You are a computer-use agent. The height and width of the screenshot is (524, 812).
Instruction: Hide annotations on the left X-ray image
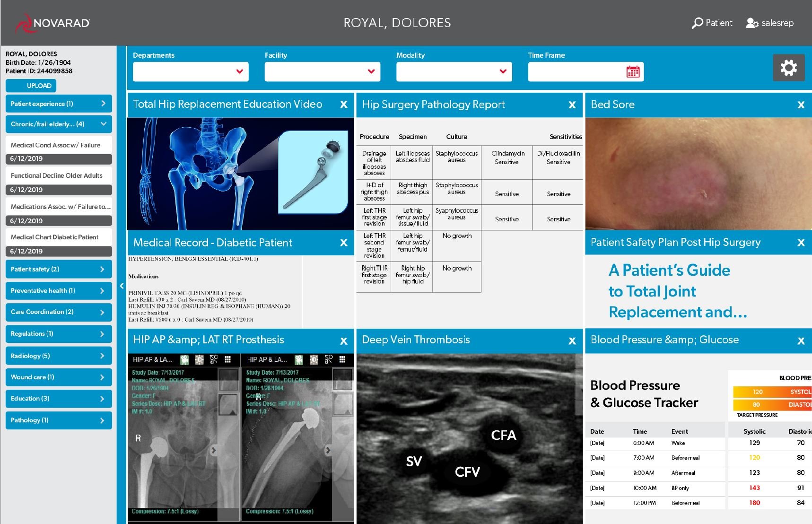[214, 360]
